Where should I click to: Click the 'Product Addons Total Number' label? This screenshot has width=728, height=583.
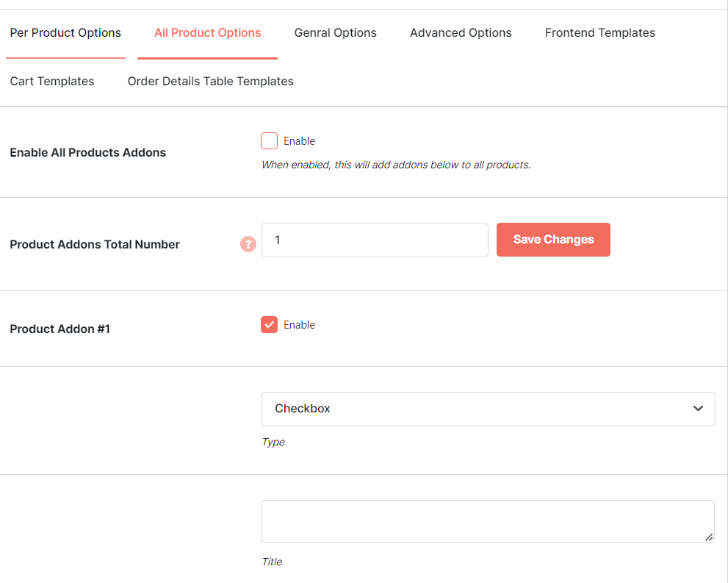(x=95, y=244)
